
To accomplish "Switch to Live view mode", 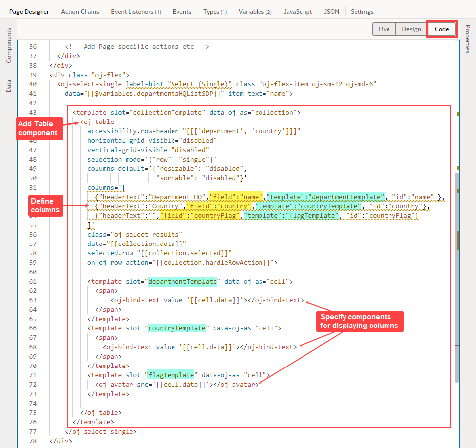I will (x=384, y=29).
